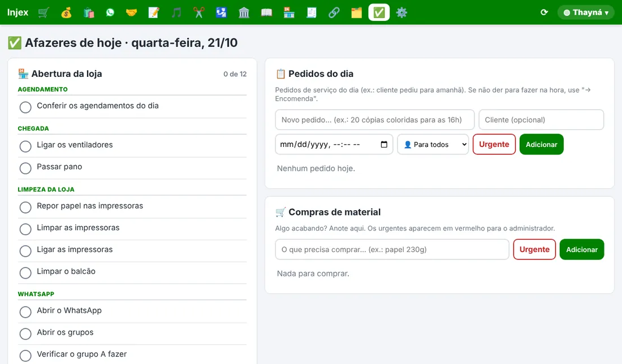Image resolution: width=622 pixels, height=364 pixels.
Task: Open the shopping bags icon in navbar
Action: coord(89,12)
